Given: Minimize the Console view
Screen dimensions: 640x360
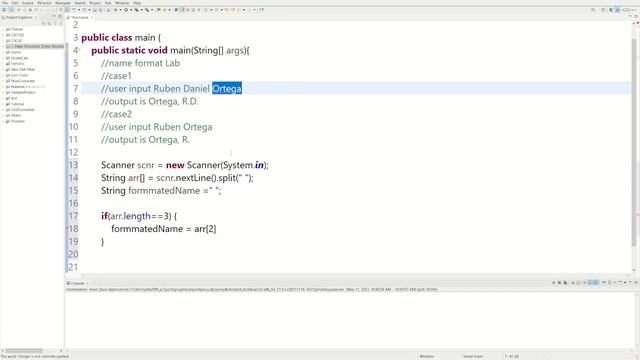Looking at the screenshot, I should (631, 282).
